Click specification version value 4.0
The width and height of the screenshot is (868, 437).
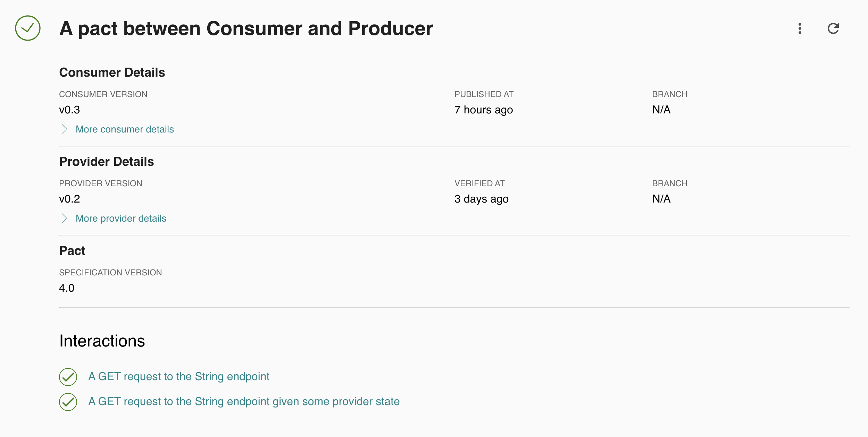click(67, 288)
